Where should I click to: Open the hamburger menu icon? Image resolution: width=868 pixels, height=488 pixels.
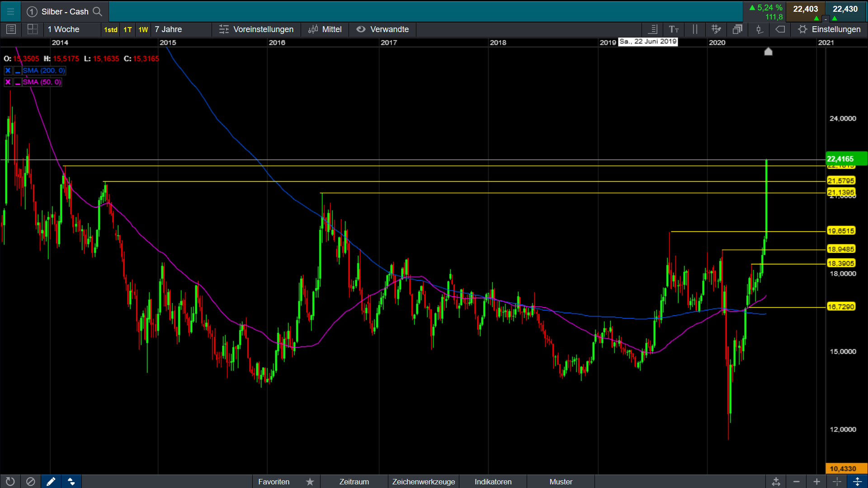coord(10,12)
